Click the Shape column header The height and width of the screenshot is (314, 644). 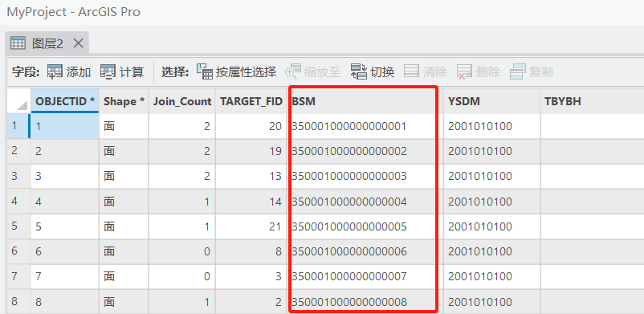(124, 101)
